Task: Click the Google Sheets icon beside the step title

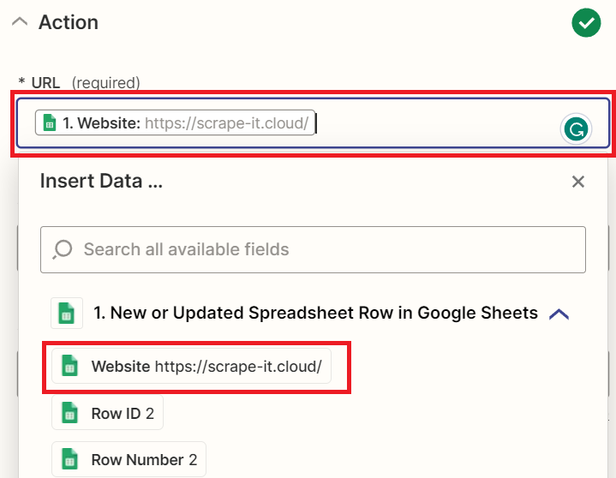Action: [x=66, y=313]
